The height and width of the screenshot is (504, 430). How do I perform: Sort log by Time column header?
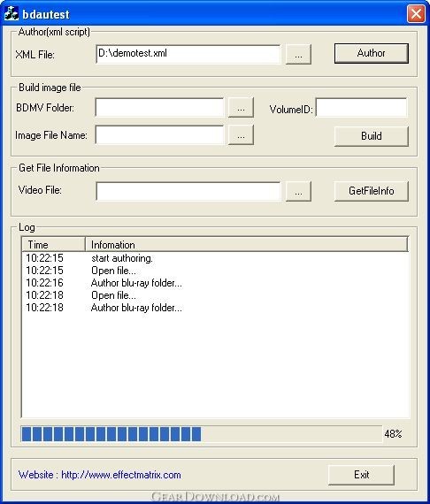[53, 245]
